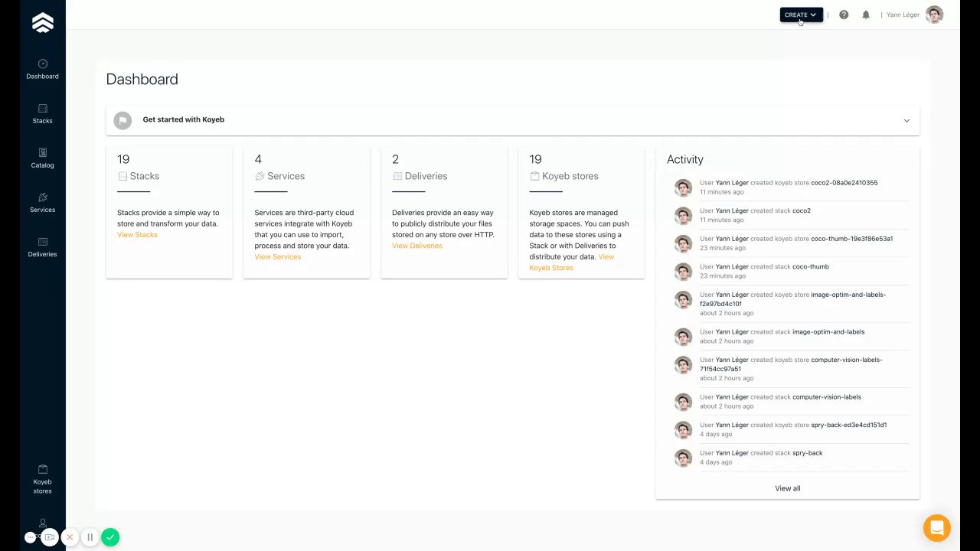The height and width of the screenshot is (551, 980).
Task: Click avatar beside coco-thumb-19e3f86e53a1 activity
Action: click(x=683, y=243)
